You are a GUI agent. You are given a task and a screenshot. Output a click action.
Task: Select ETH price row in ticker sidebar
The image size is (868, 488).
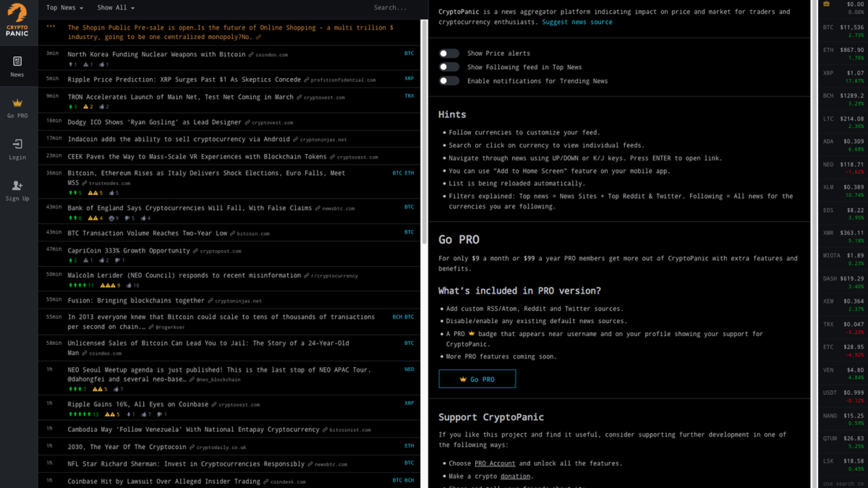coord(843,54)
